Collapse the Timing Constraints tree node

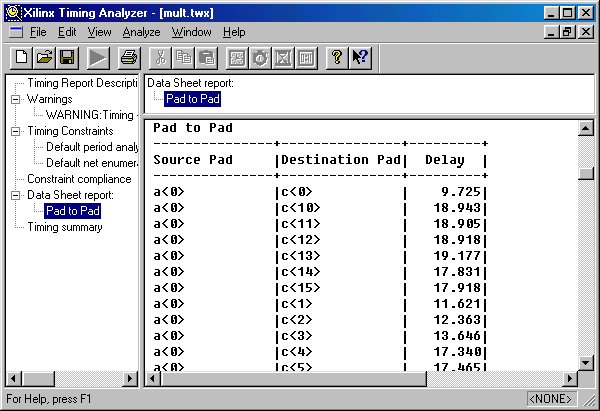tap(15, 131)
